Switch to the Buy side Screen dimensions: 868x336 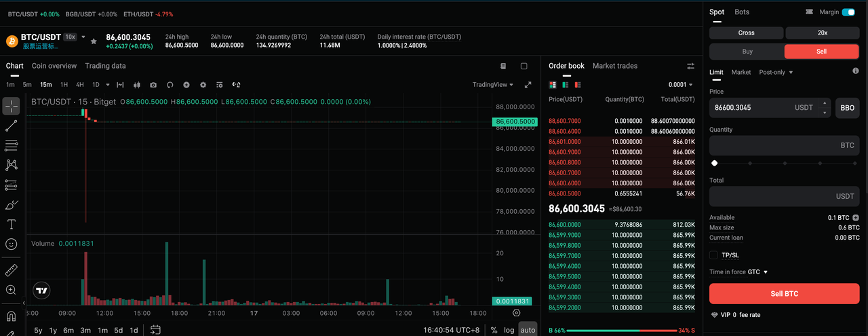[x=747, y=52]
